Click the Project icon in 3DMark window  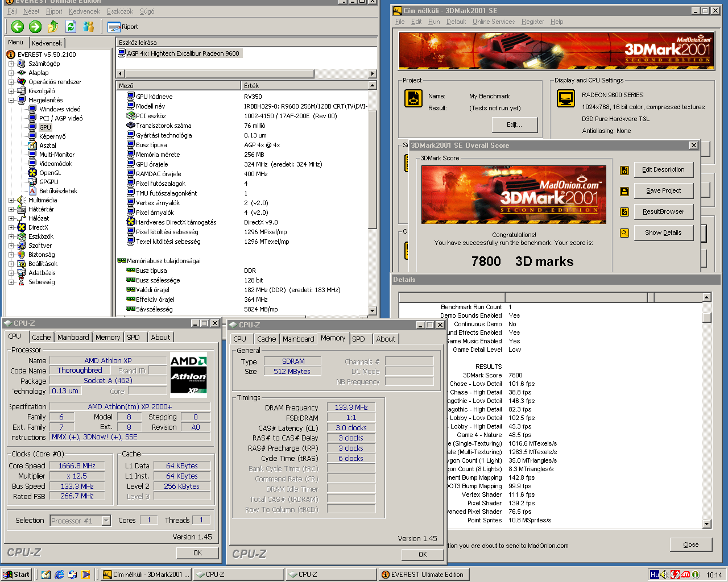point(413,98)
